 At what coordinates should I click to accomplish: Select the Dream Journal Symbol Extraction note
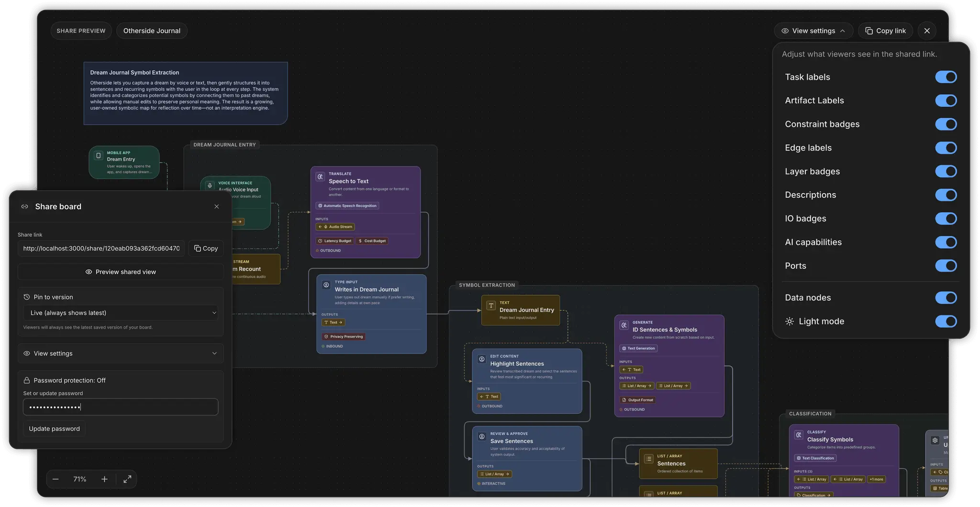click(186, 93)
